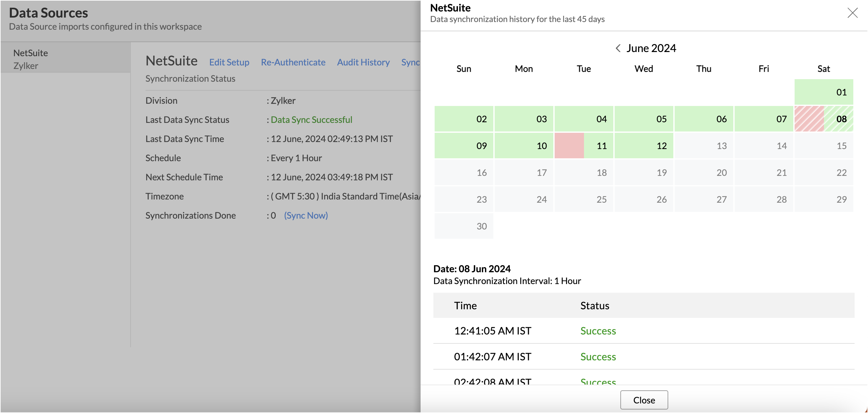Image resolution: width=868 pixels, height=413 pixels.
Task: Select June 06 calendar cell
Action: (x=704, y=119)
